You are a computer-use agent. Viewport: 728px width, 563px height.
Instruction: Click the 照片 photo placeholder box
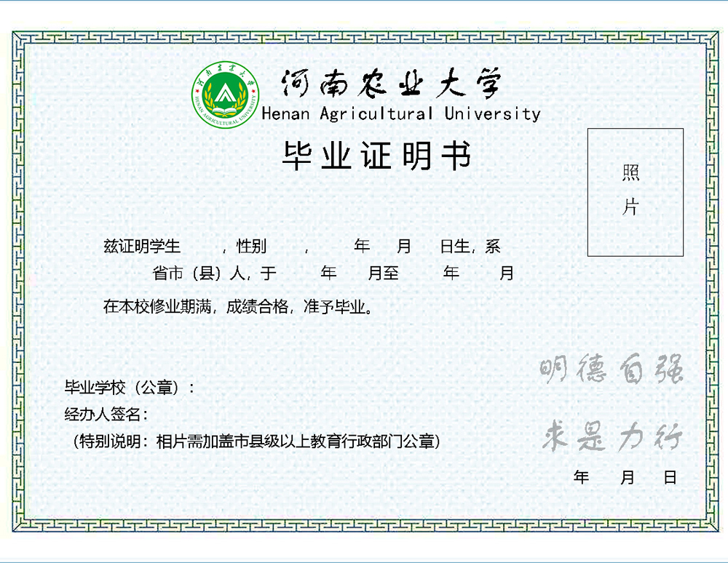(635, 192)
